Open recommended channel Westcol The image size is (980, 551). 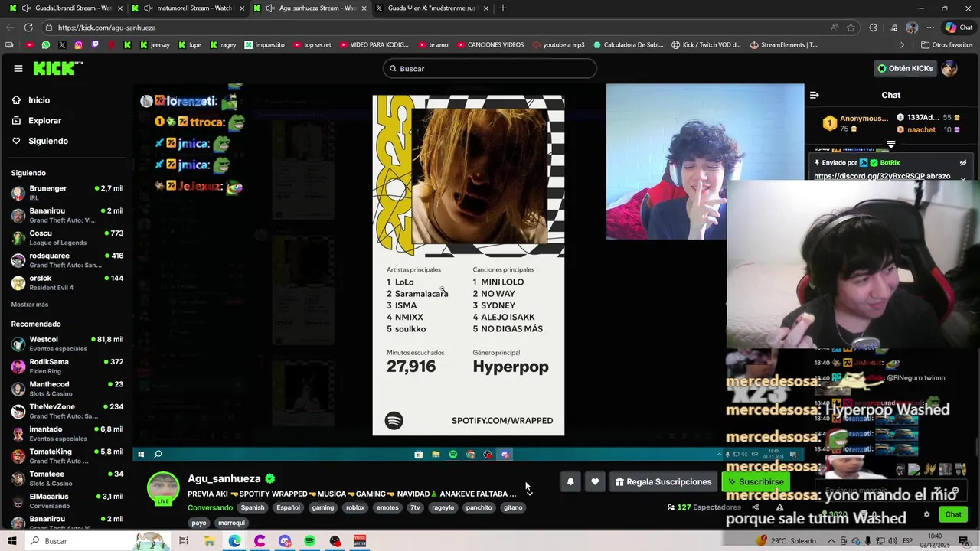(x=67, y=344)
